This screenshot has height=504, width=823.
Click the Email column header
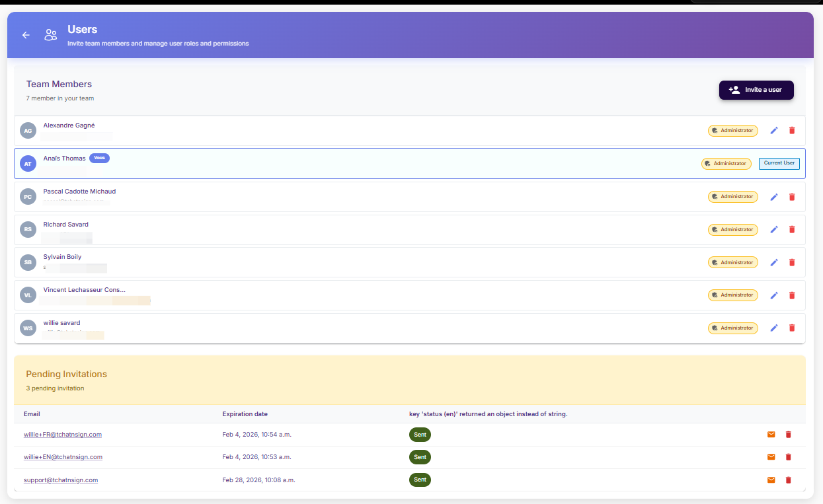[32, 414]
